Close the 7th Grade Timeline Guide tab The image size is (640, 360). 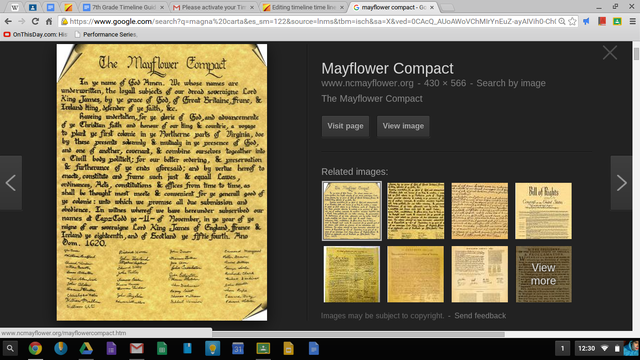[162, 7]
